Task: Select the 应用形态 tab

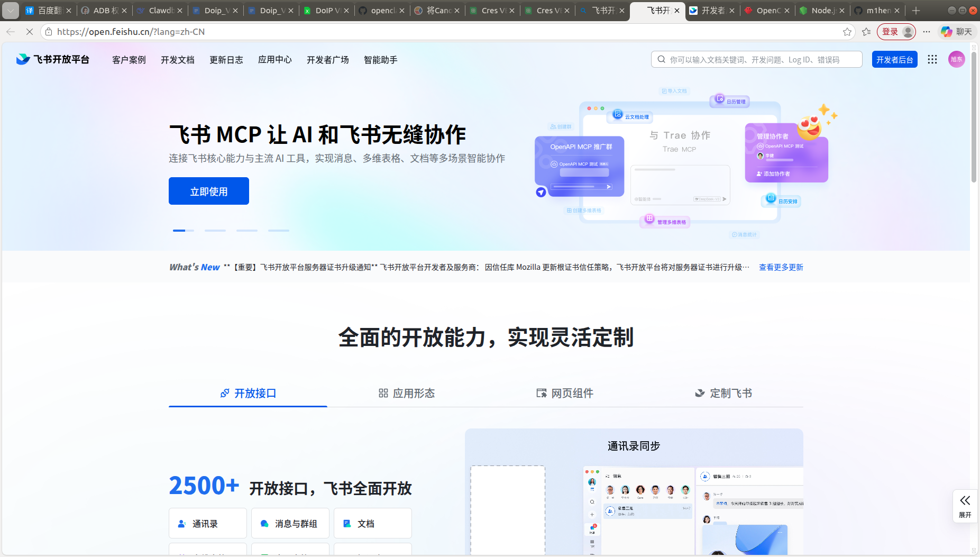Action: 406,393
